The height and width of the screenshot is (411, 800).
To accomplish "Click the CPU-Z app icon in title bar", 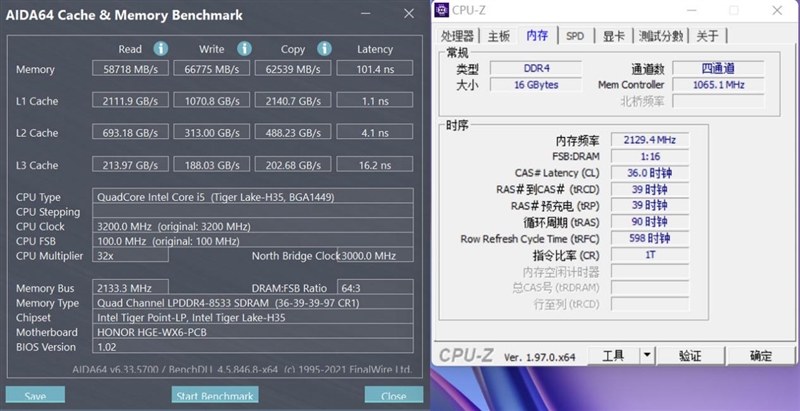I will point(442,10).
